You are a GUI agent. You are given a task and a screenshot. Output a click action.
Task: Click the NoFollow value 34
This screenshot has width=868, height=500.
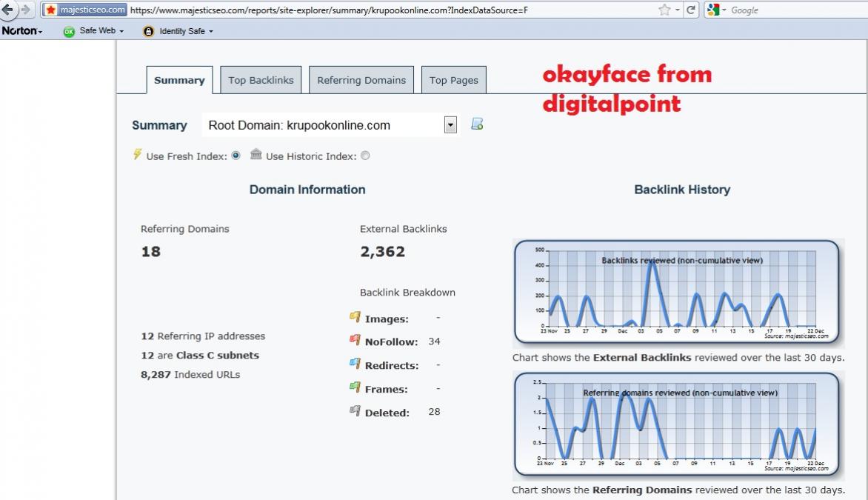point(434,341)
